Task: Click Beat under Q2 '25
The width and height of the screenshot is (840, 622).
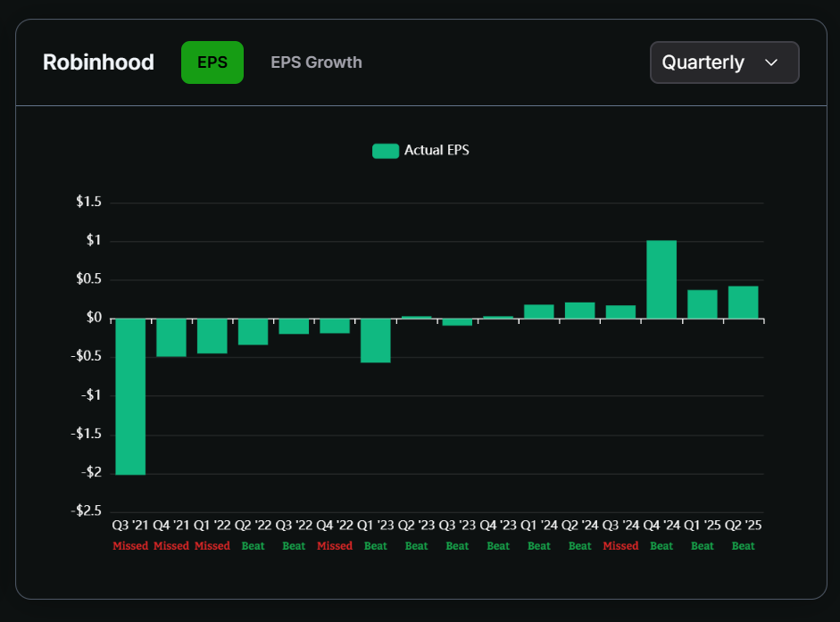Action: 743,546
